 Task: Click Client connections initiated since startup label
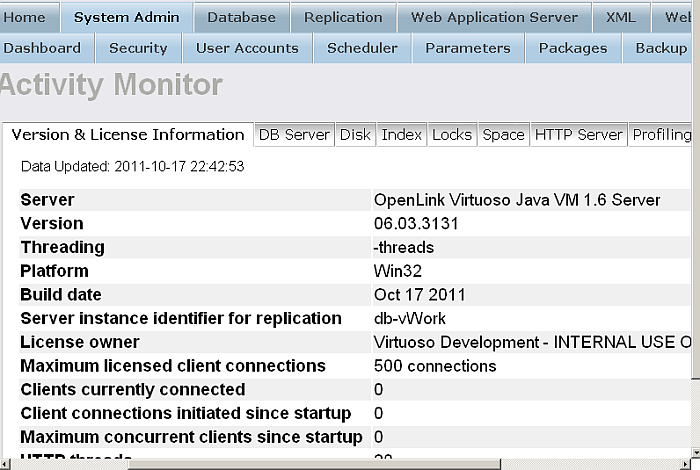(x=186, y=413)
